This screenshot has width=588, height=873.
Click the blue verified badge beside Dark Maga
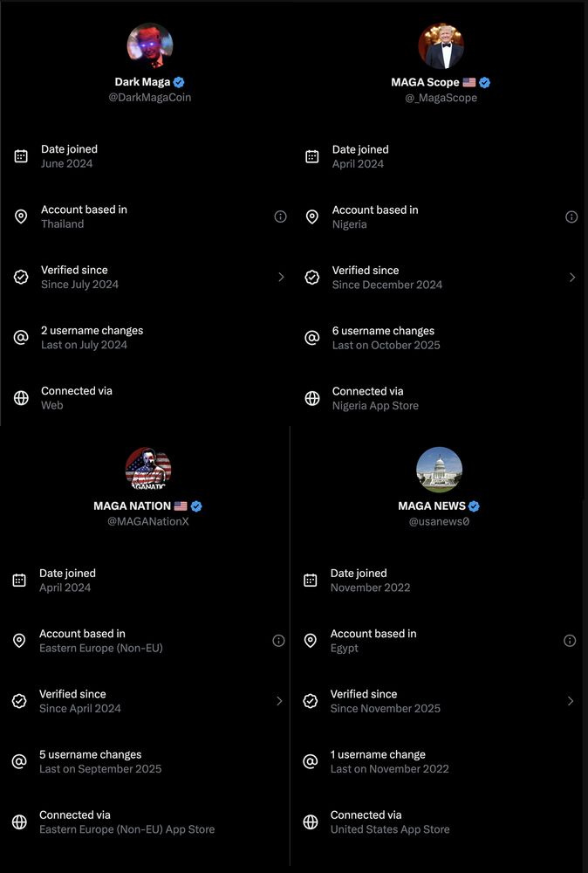179,82
